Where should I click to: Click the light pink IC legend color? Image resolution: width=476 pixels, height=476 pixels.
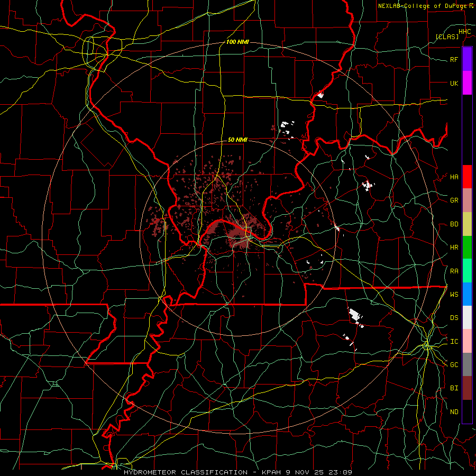coord(467,341)
